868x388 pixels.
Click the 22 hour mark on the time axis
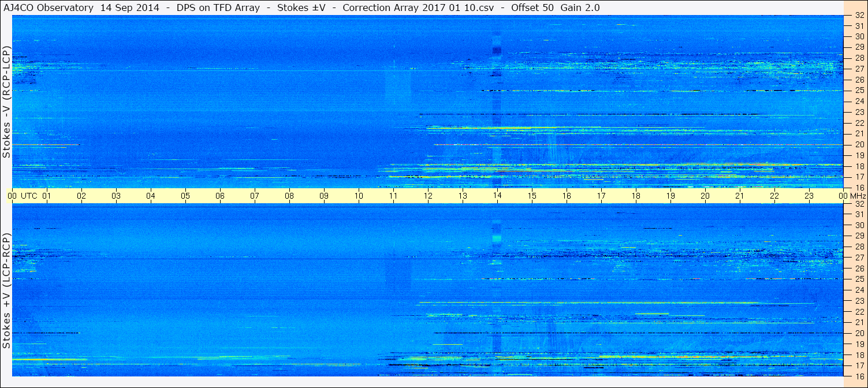774,196
